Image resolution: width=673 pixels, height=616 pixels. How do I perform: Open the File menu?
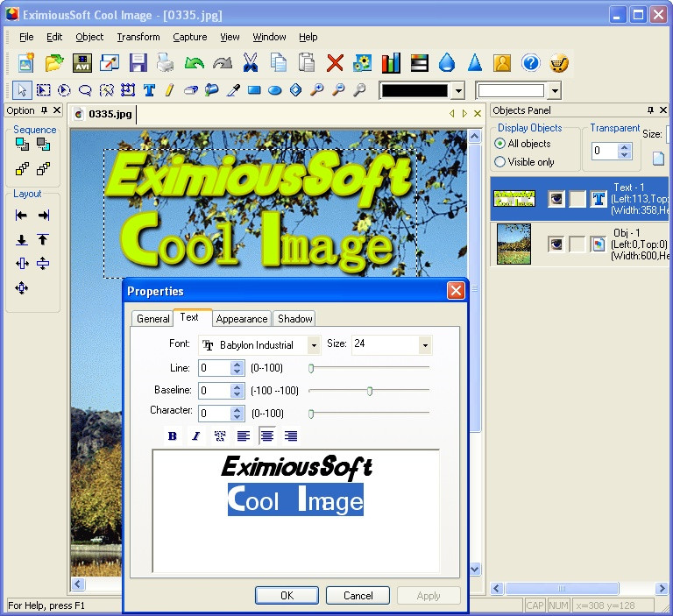[26, 37]
